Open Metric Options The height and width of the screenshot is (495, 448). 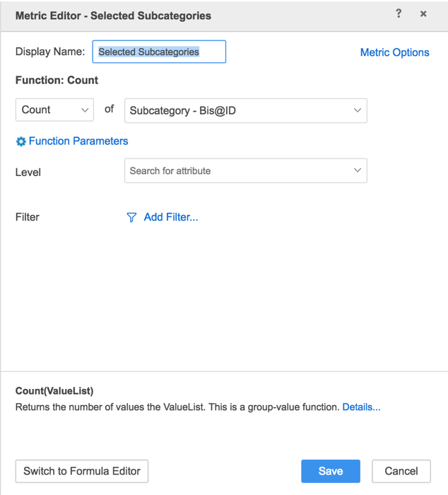(395, 52)
